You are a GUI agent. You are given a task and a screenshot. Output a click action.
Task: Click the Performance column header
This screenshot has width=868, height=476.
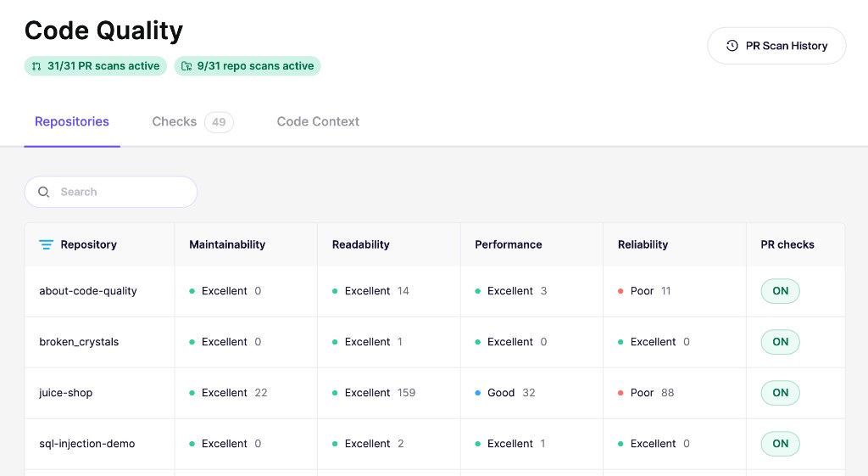(509, 244)
